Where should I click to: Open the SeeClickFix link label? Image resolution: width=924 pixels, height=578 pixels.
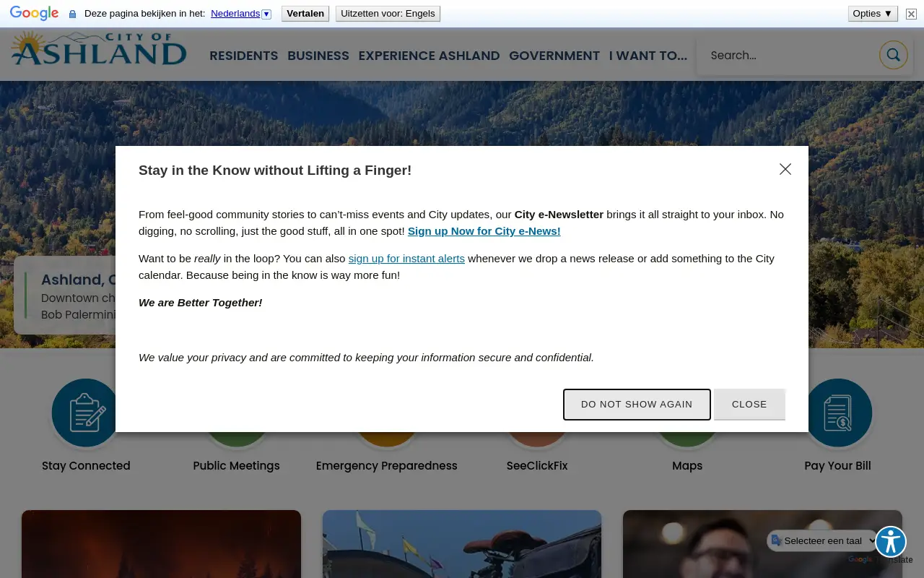537,466
